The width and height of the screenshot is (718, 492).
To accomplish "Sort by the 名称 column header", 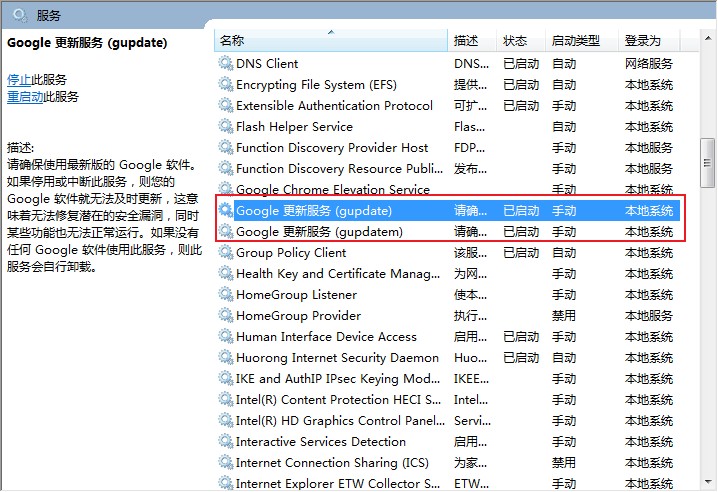I will pyautogui.click(x=331, y=41).
